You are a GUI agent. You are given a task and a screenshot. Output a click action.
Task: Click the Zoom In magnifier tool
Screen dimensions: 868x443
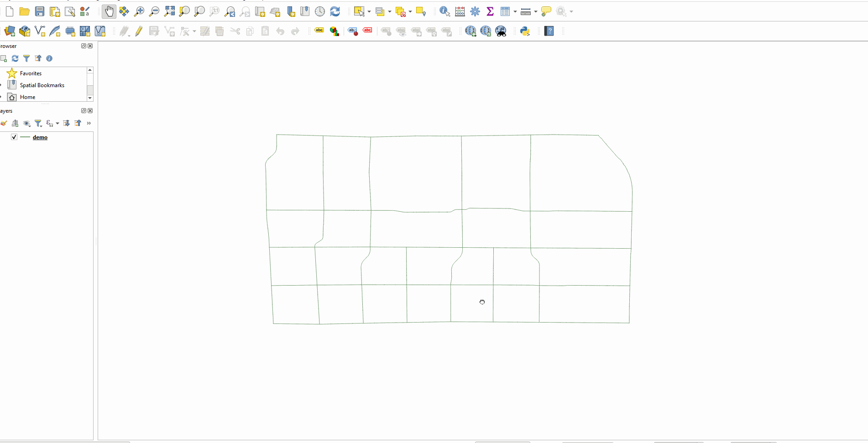[x=139, y=11]
